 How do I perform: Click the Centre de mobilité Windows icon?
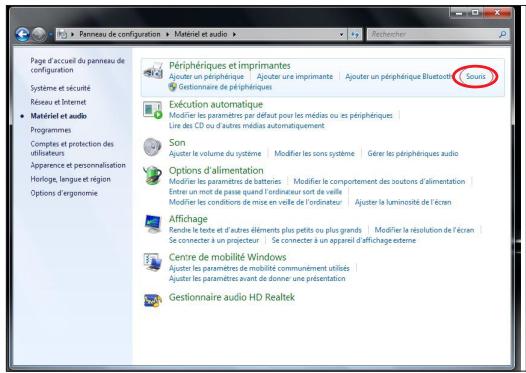click(x=153, y=262)
